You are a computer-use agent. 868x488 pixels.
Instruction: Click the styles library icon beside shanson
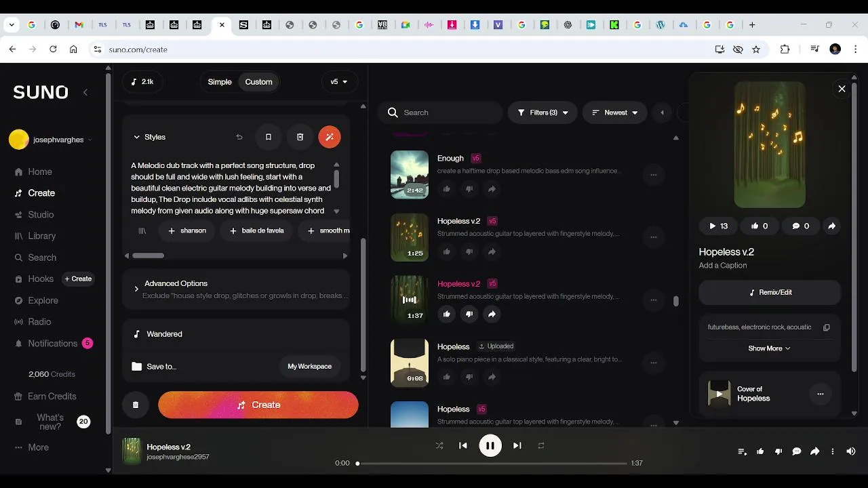coord(142,230)
